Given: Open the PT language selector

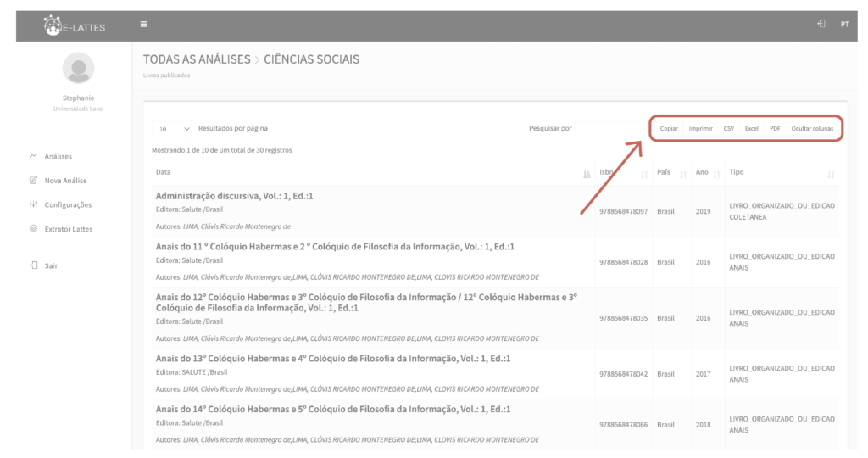Looking at the screenshot, I should (x=844, y=25).
